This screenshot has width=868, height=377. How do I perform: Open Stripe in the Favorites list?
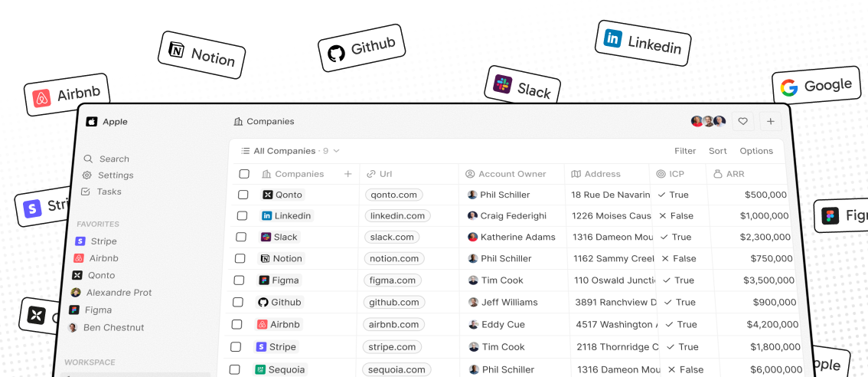pos(103,241)
